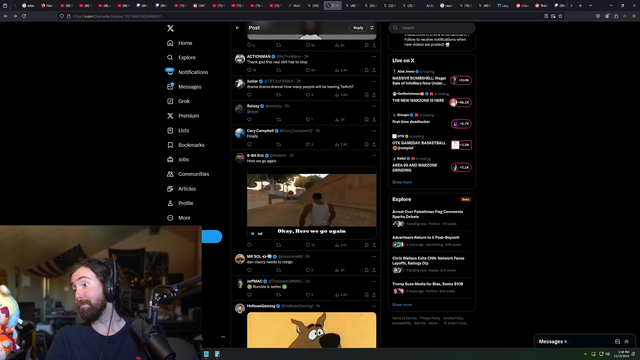Image resolution: width=640 pixels, height=360 pixels.
Task: Click into the X Search field
Action: tap(432, 28)
